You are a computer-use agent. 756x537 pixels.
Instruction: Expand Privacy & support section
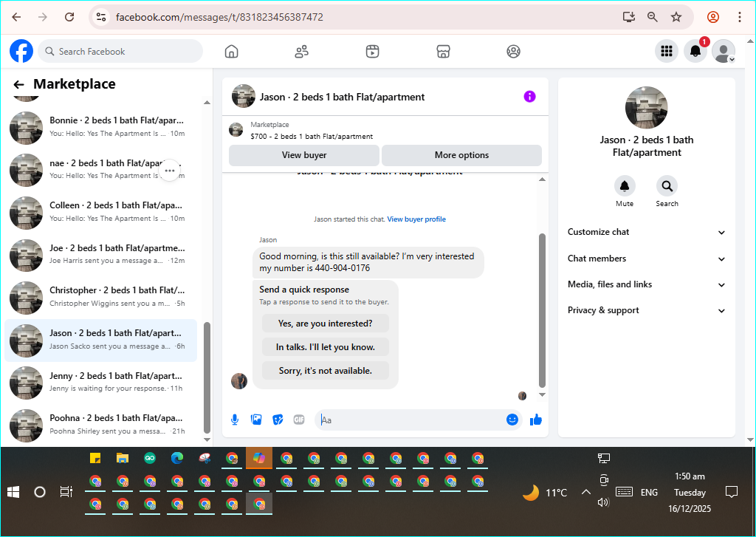coord(647,311)
